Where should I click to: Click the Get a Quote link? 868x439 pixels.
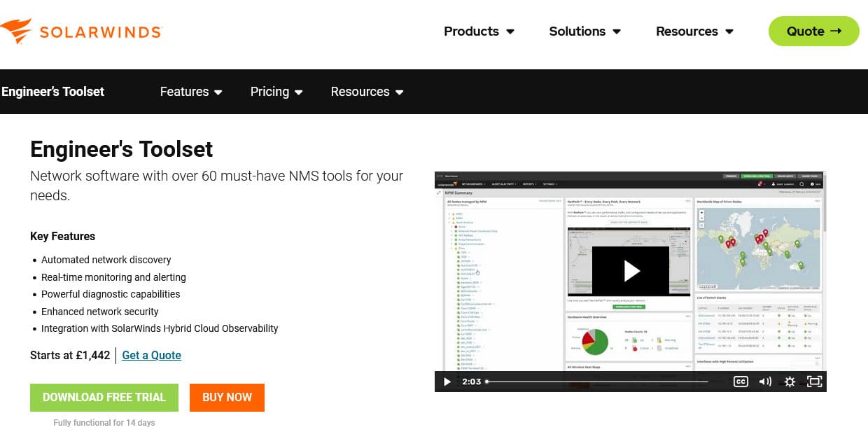(151, 355)
